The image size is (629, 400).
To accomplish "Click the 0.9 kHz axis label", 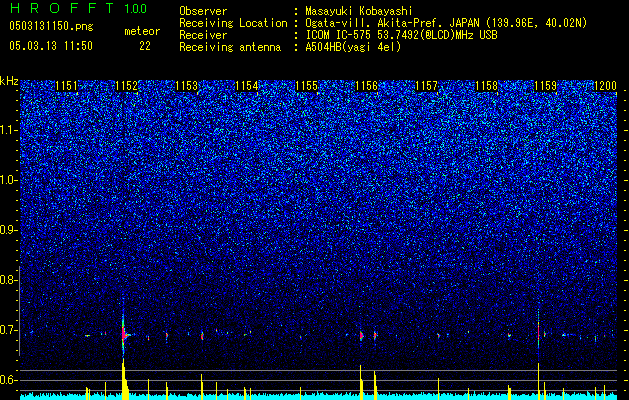I will point(8,230).
